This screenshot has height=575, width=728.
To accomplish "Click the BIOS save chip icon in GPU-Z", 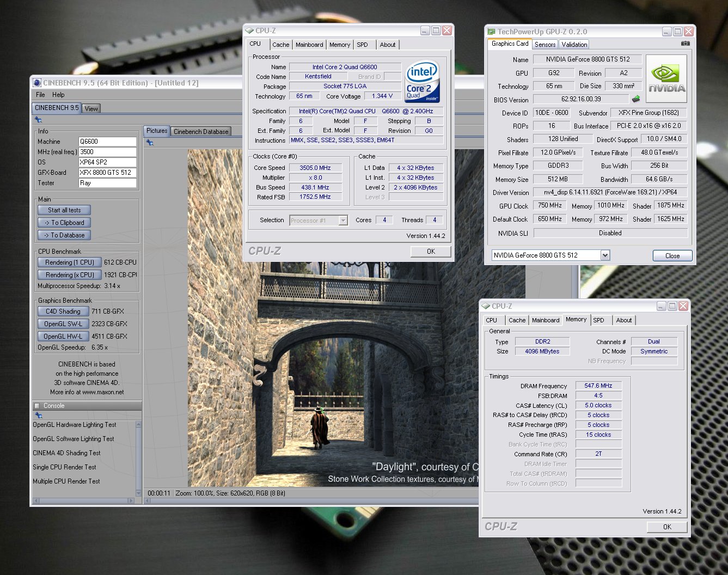I will click(x=635, y=99).
